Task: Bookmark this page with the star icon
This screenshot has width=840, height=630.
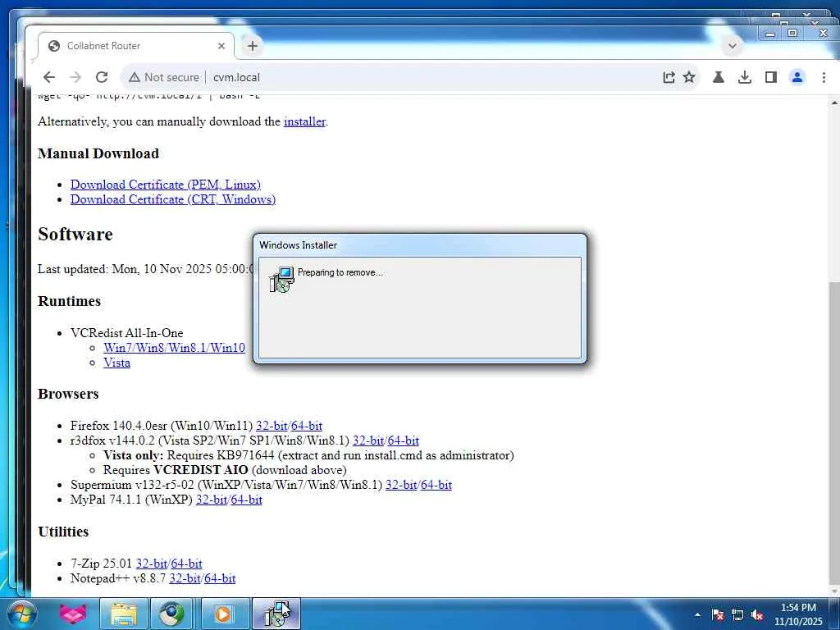Action: point(689,77)
